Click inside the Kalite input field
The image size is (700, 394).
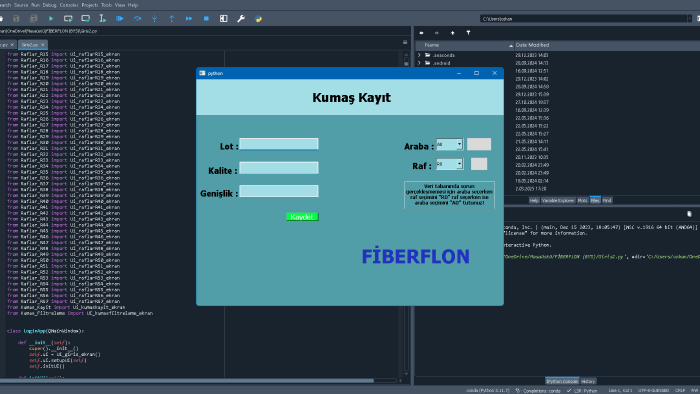[279, 168]
